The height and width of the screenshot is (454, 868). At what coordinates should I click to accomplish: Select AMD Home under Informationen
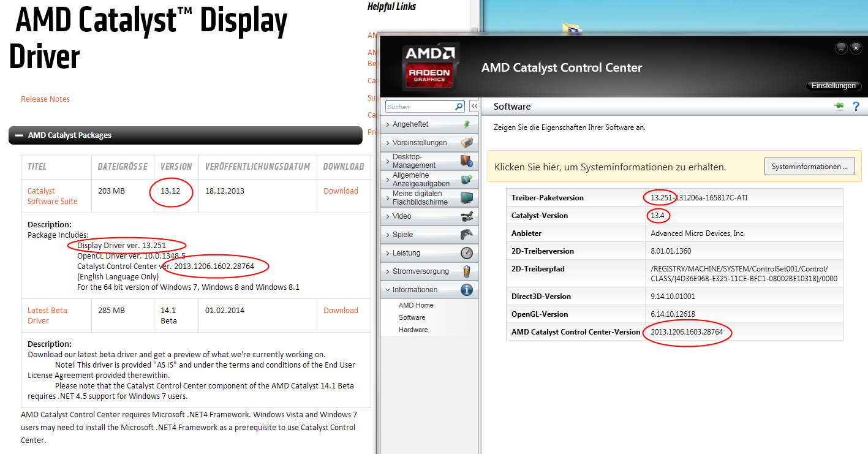pos(416,305)
